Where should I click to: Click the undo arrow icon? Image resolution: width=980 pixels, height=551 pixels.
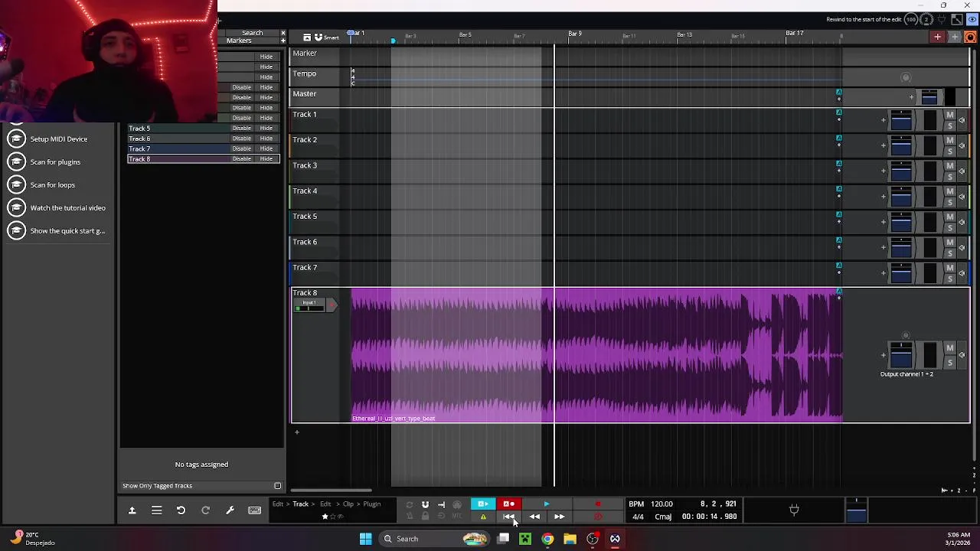pos(181,510)
